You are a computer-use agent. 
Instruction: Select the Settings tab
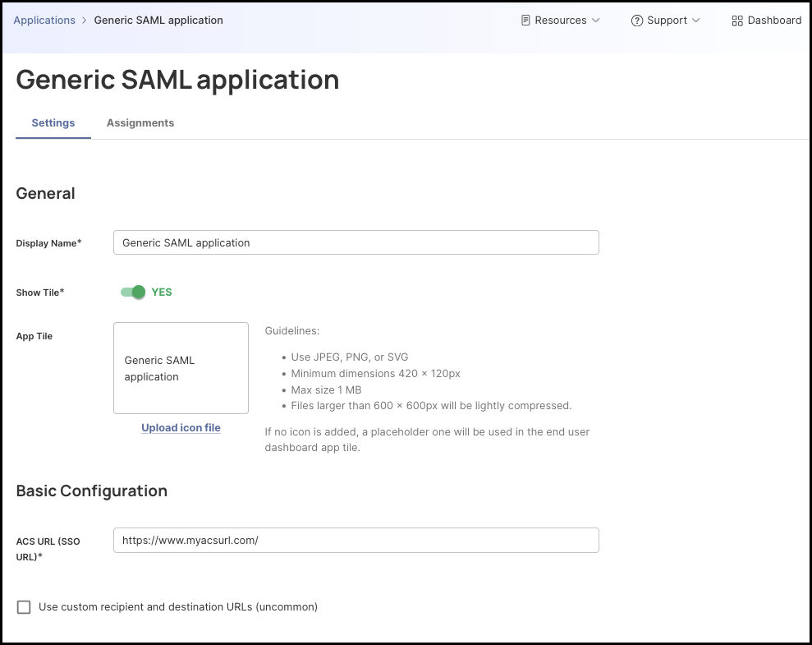click(x=53, y=122)
